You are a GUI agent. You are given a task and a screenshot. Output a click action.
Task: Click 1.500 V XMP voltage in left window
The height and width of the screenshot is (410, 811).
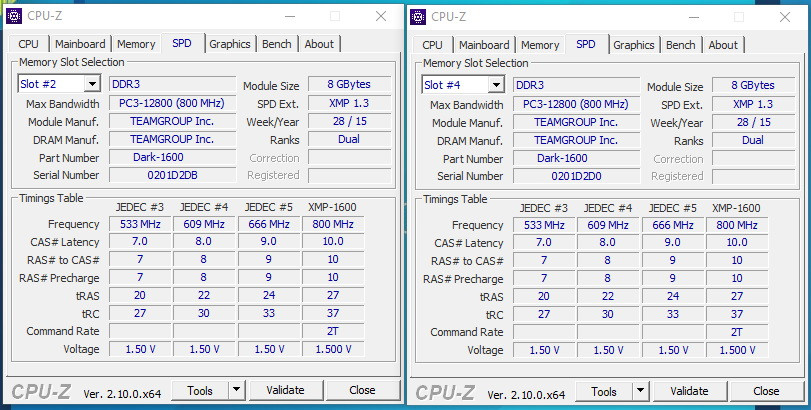tap(333, 349)
